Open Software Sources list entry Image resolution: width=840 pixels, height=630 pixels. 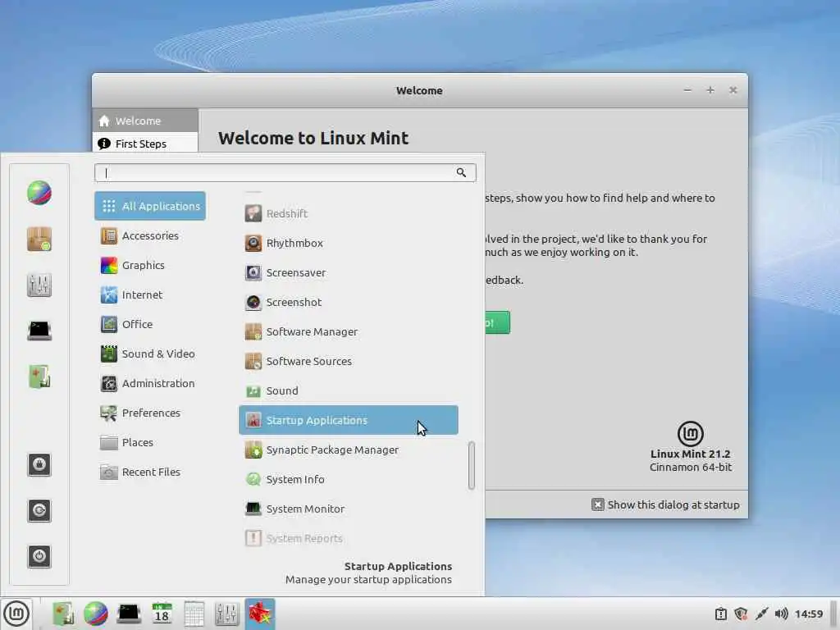point(348,361)
